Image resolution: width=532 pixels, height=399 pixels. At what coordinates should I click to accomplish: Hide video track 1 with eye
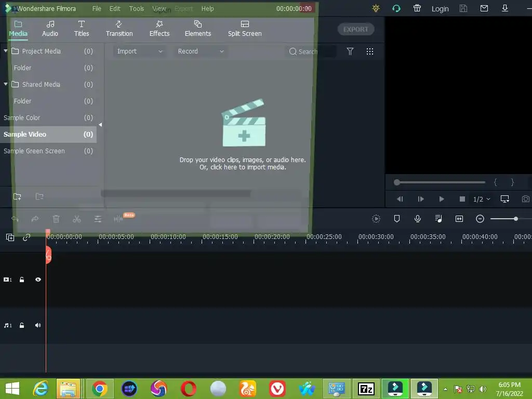click(38, 280)
